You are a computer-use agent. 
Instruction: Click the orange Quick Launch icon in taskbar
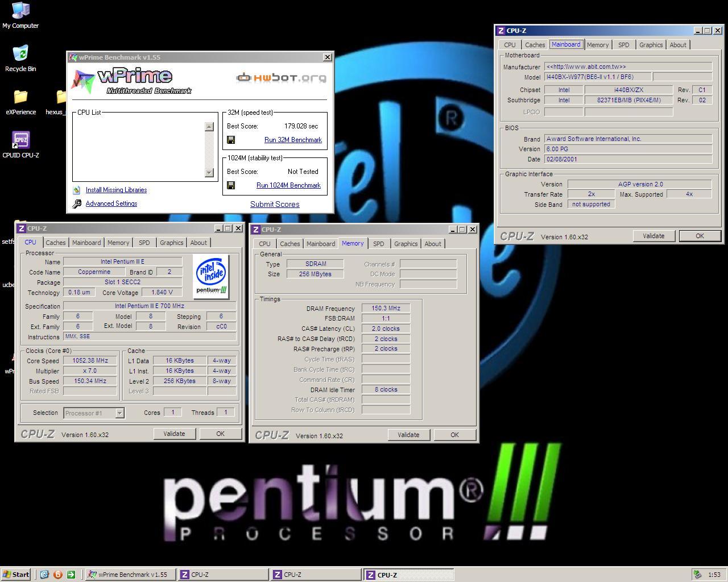point(57,575)
